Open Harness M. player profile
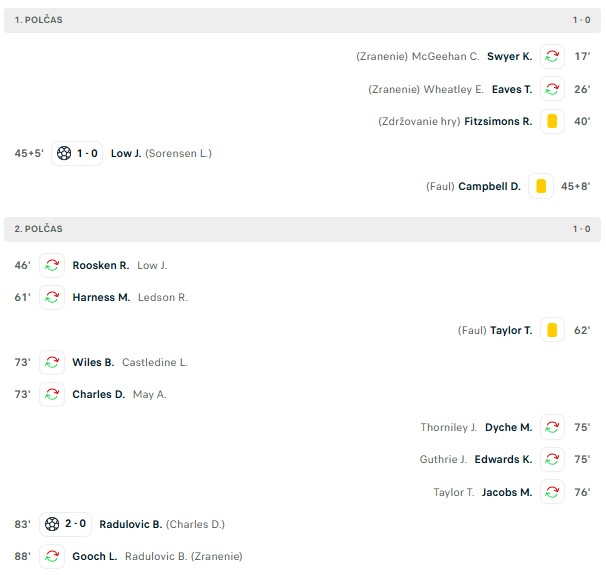This screenshot has width=606, height=575. click(x=101, y=298)
